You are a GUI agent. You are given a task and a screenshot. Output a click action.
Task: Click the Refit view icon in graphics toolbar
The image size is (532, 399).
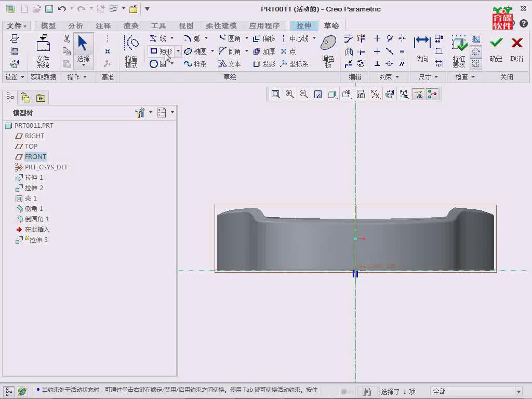[275, 94]
